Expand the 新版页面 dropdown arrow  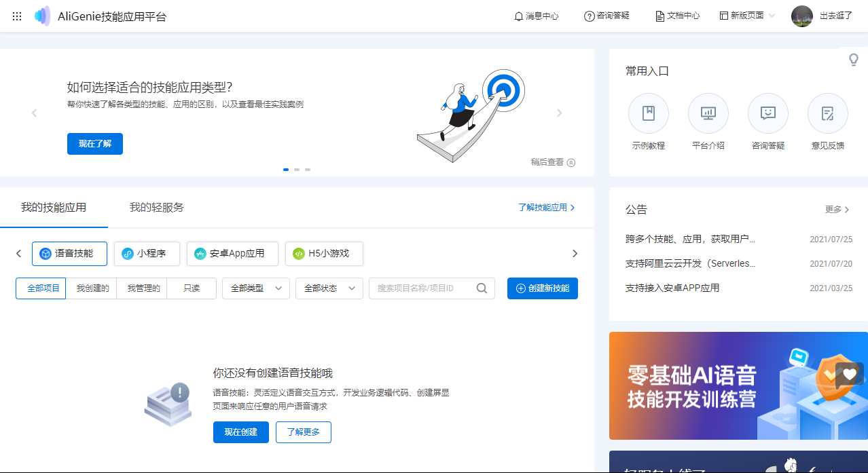(x=772, y=16)
